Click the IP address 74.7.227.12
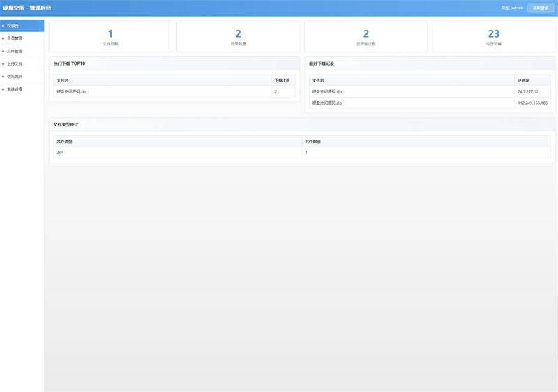This screenshot has width=558, height=392. point(528,91)
